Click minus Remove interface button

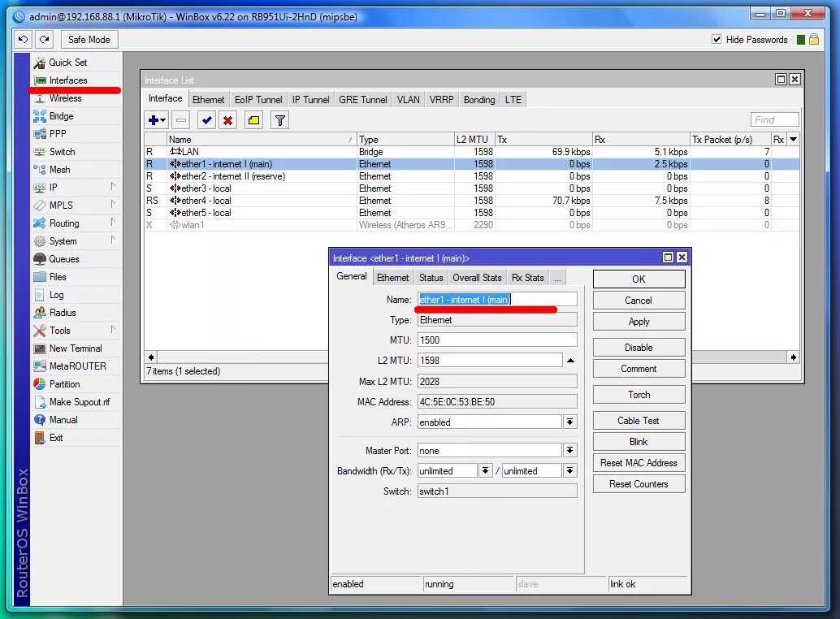(x=182, y=120)
